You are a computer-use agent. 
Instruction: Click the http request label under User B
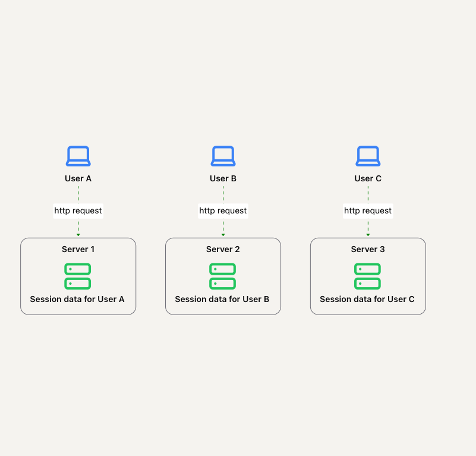pyautogui.click(x=223, y=210)
